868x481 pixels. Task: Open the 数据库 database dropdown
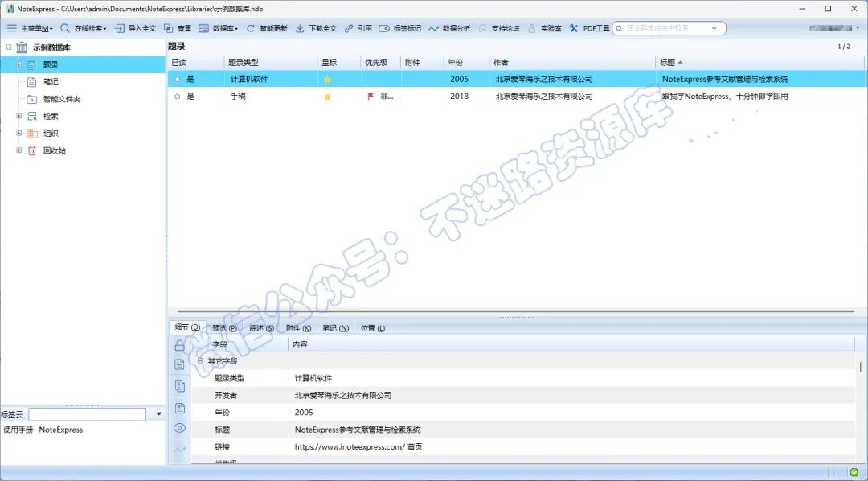coord(219,28)
